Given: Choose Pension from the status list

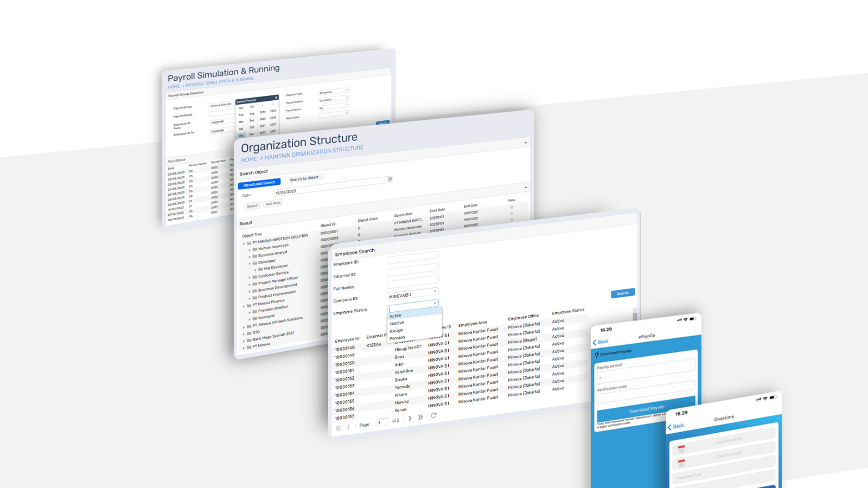Looking at the screenshot, I should pos(414,337).
